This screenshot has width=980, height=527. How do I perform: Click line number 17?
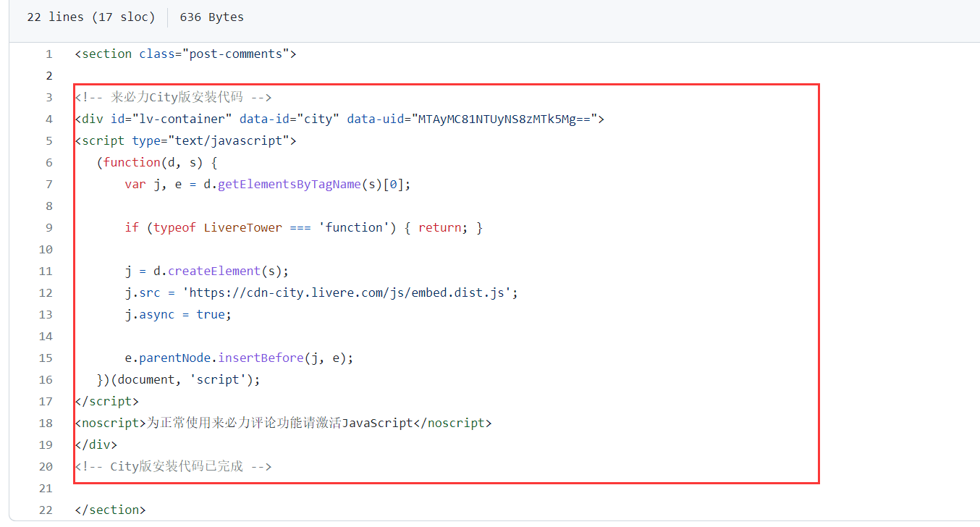[x=46, y=401]
